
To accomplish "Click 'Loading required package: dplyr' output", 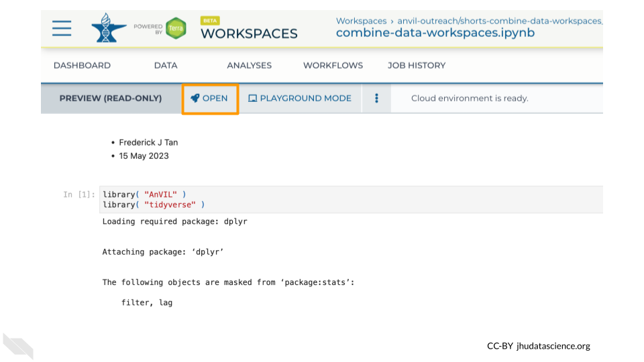I will tap(174, 222).
